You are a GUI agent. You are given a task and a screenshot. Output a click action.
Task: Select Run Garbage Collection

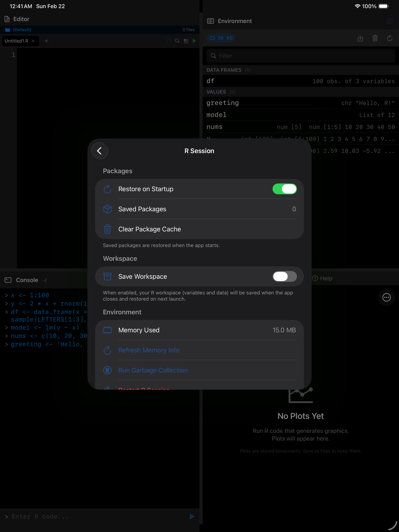[x=153, y=370]
